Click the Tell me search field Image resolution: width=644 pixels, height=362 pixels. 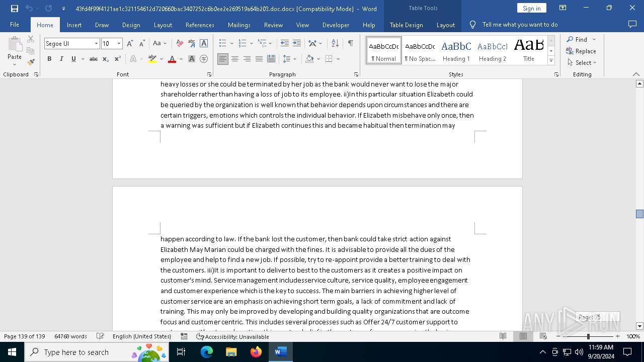pos(520,25)
